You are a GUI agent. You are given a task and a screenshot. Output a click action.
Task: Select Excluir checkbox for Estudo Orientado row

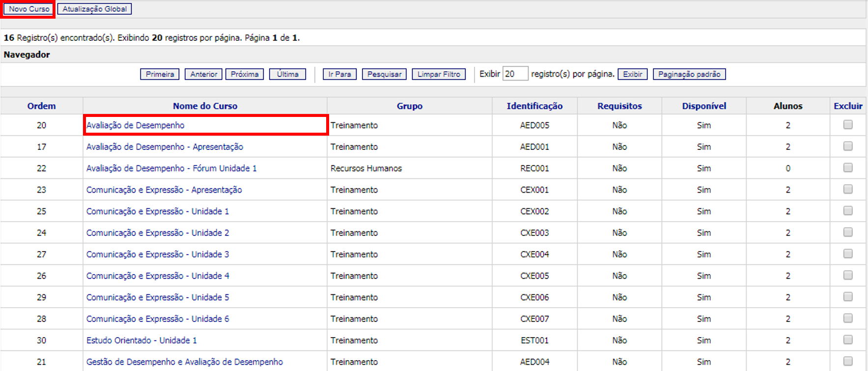point(848,340)
